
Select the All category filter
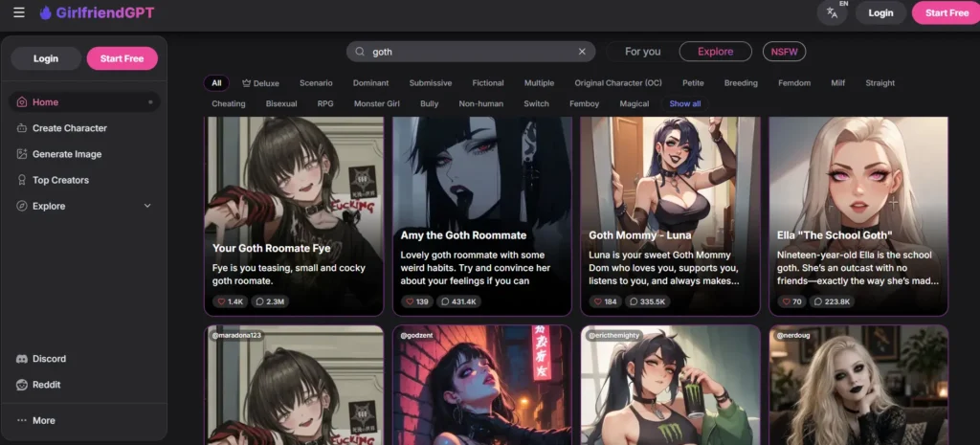(216, 83)
